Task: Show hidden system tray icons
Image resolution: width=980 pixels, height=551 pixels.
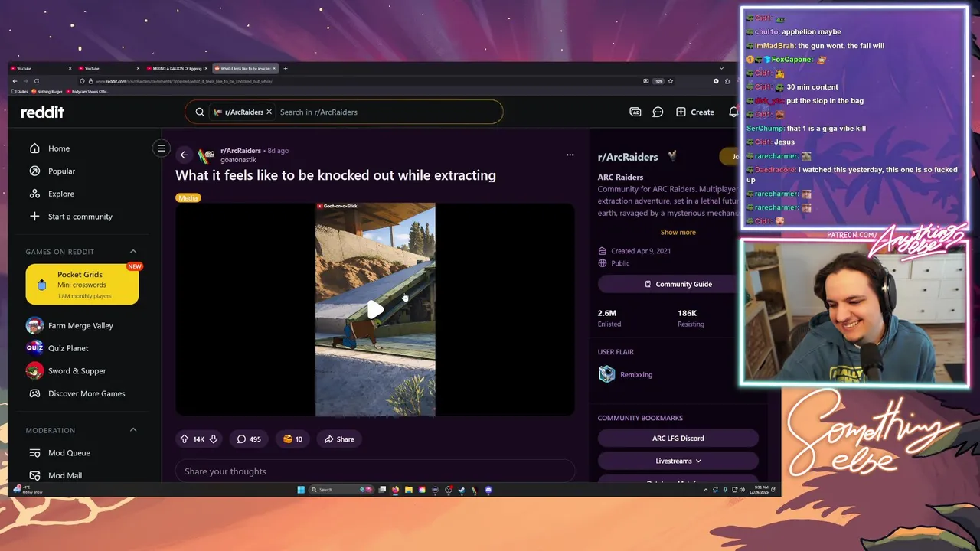Action: point(705,490)
